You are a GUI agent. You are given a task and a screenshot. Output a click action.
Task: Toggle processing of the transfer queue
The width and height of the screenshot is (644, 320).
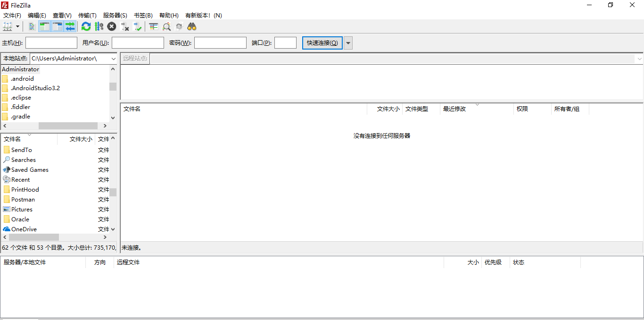99,26
